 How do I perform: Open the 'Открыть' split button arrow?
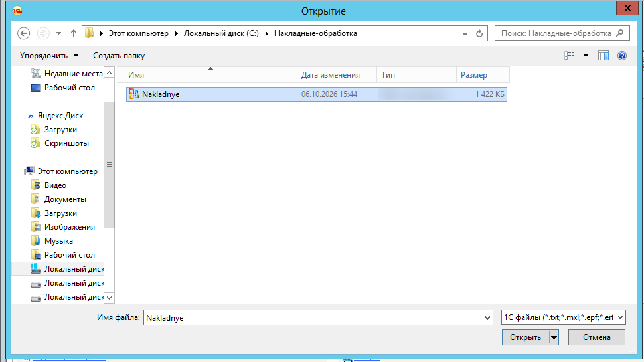pyautogui.click(x=554, y=337)
